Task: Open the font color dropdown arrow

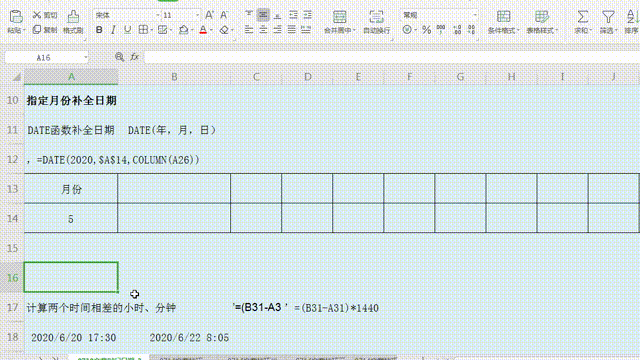Action: pyautogui.click(x=211, y=30)
